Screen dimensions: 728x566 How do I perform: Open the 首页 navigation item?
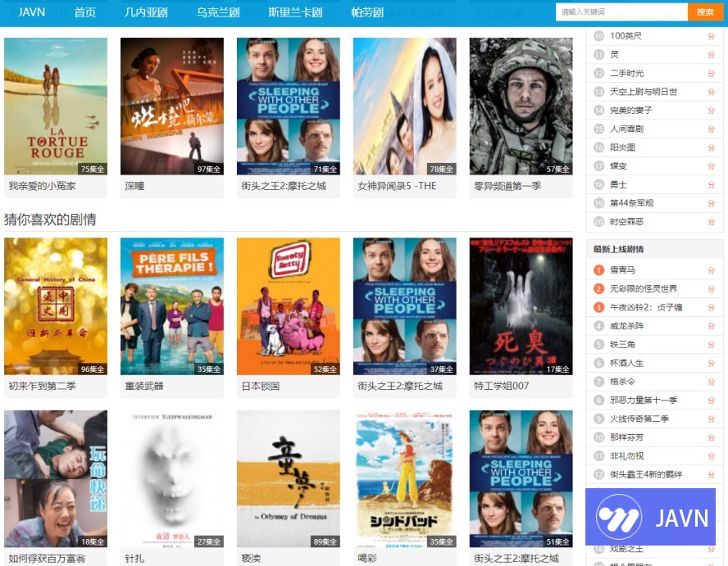coord(85,12)
